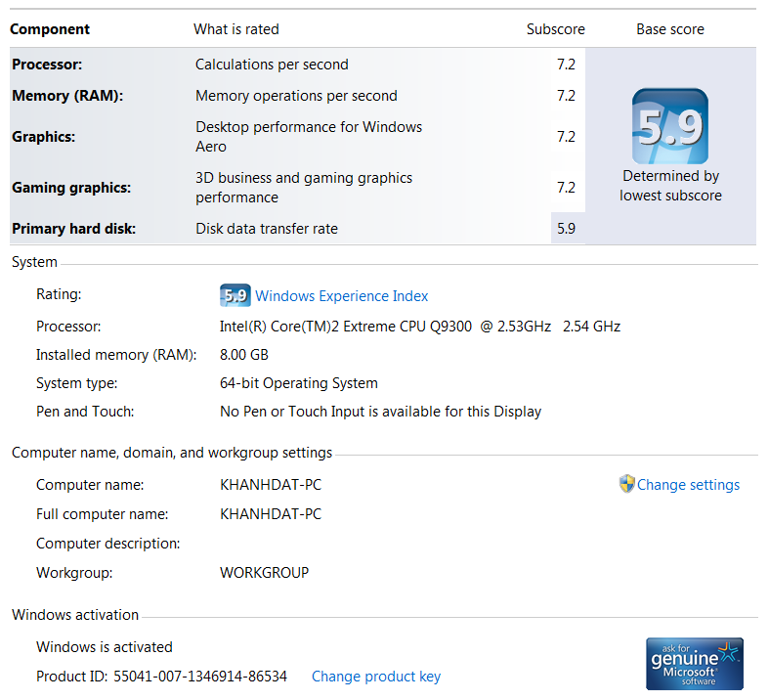This screenshot has width=769, height=700.
Task: Select the Gaming graphics component row
Action: pos(297,188)
